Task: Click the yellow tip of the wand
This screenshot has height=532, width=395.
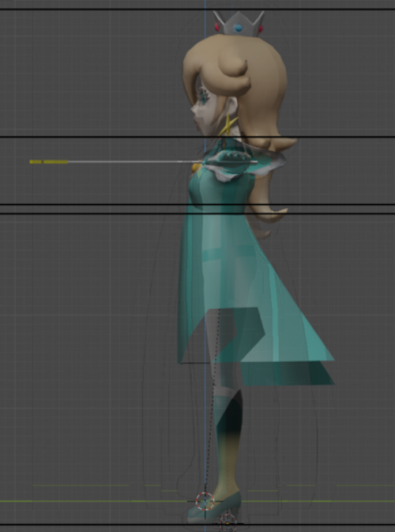Action: click(x=49, y=161)
